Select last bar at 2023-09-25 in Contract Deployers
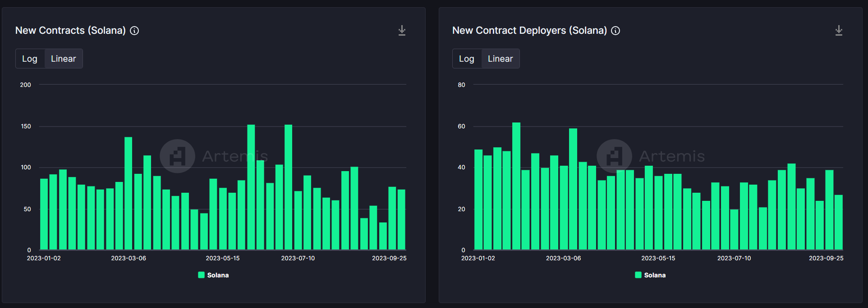 click(839, 222)
